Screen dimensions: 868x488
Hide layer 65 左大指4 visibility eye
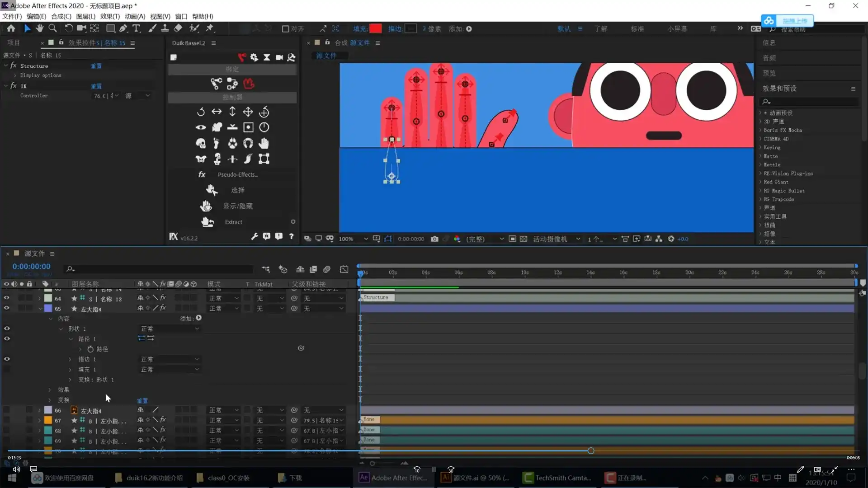point(6,308)
